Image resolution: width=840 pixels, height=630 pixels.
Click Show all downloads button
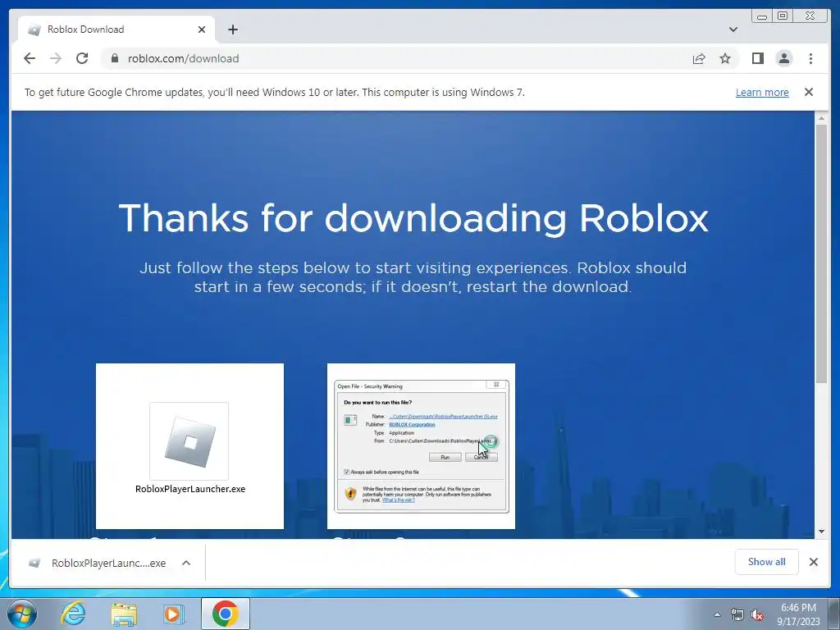pos(767,562)
